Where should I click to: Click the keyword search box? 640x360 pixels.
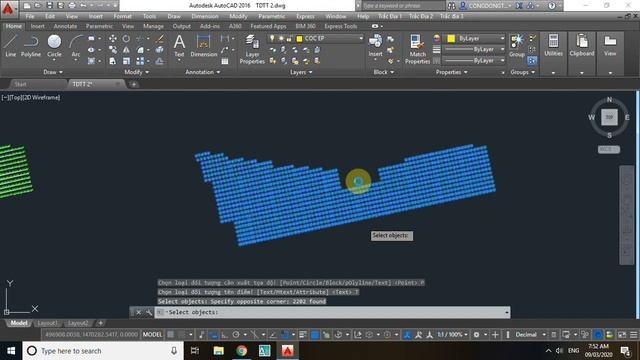tap(403, 6)
